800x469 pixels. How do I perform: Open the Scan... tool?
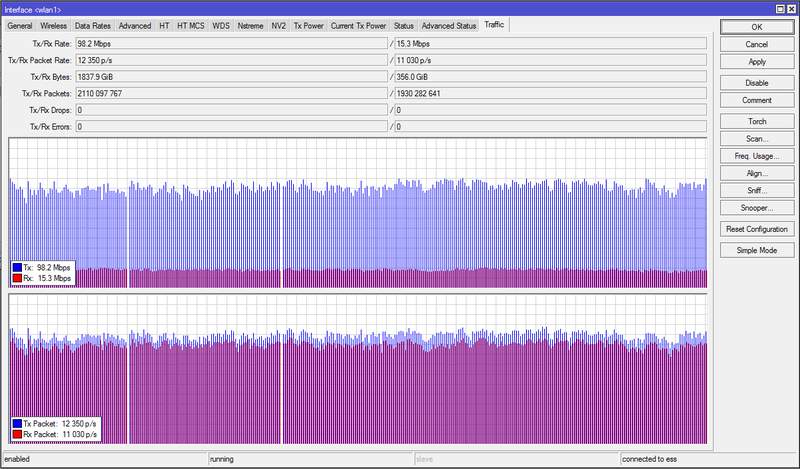[757, 139]
